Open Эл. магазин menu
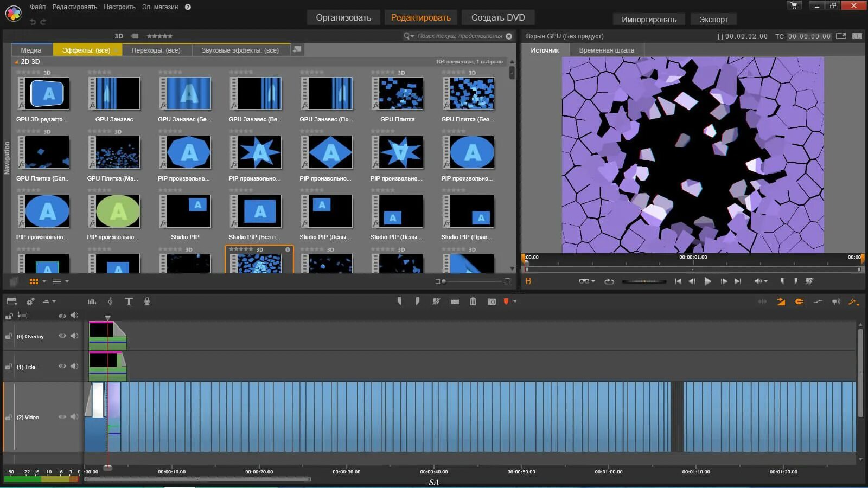The image size is (868, 488). [160, 7]
